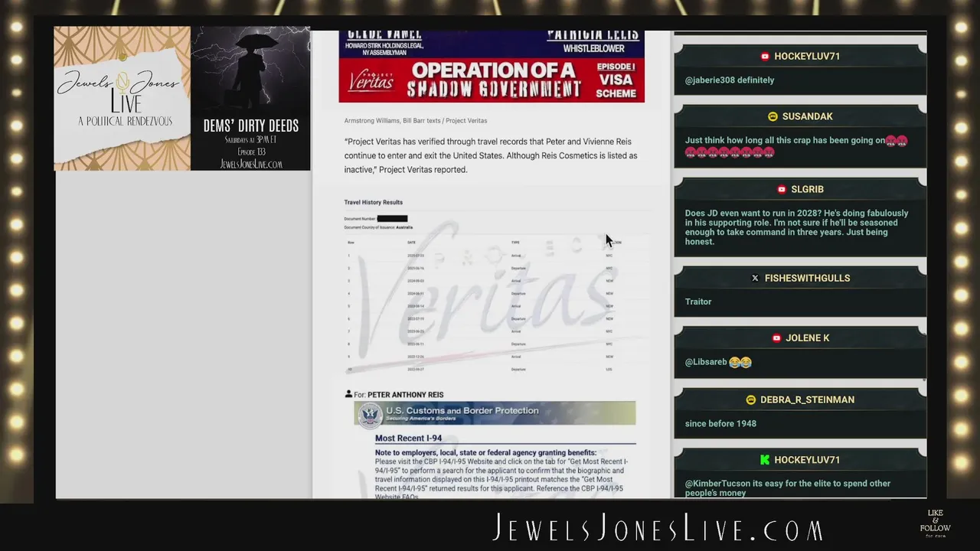
Task: Click the 'VISA SCHEME' episode label
Action: (616, 86)
